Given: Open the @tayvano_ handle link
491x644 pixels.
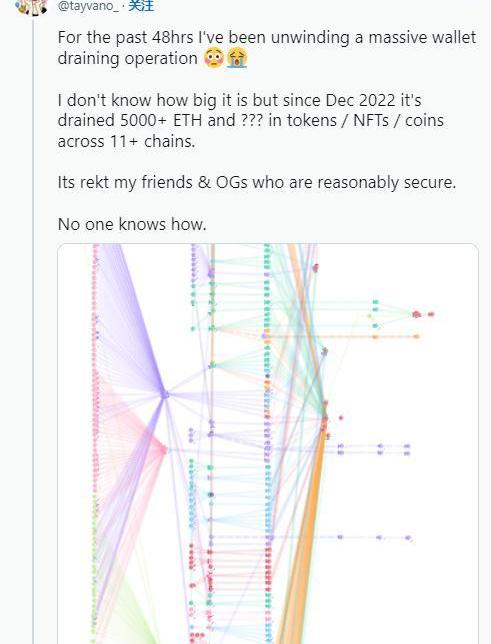Looking at the screenshot, I should click(88, 6).
